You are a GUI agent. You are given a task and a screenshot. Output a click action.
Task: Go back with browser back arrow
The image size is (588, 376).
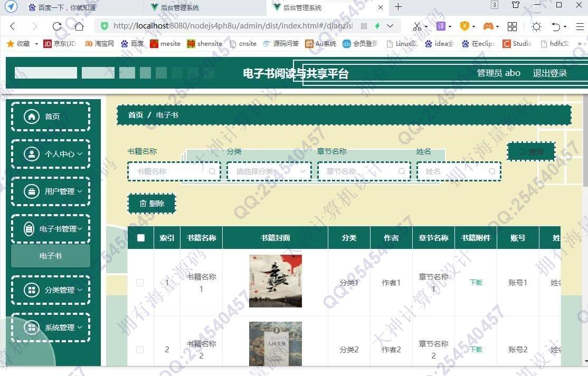coord(13,26)
